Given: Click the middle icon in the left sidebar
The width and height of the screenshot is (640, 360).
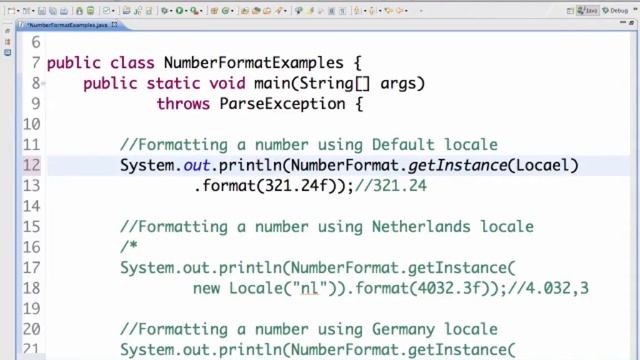Looking at the screenshot, I should 7,42.
